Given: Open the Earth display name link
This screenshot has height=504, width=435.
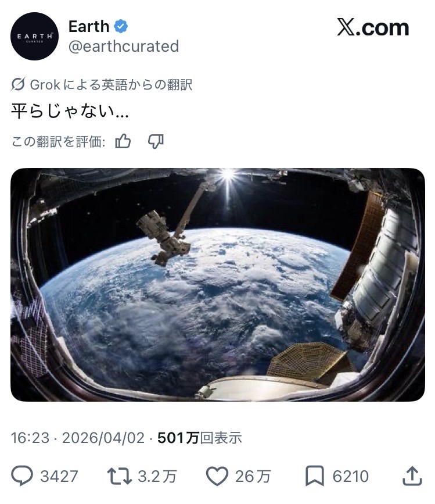Looking at the screenshot, I should (89, 27).
